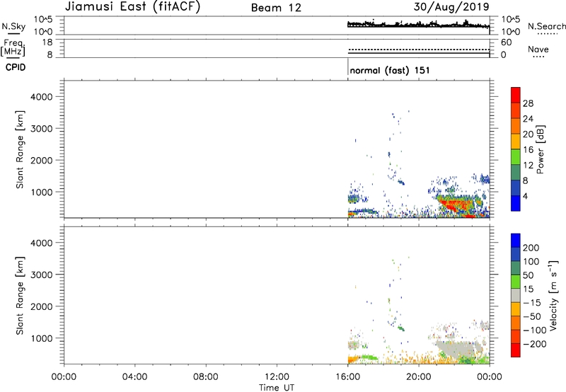
Task: Click the red high-power scatter patch after 20:00
Action: pyautogui.click(x=456, y=207)
